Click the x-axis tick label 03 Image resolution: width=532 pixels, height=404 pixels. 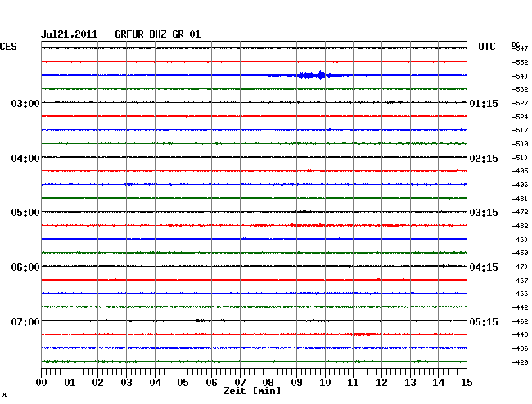click(x=127, y=383)
